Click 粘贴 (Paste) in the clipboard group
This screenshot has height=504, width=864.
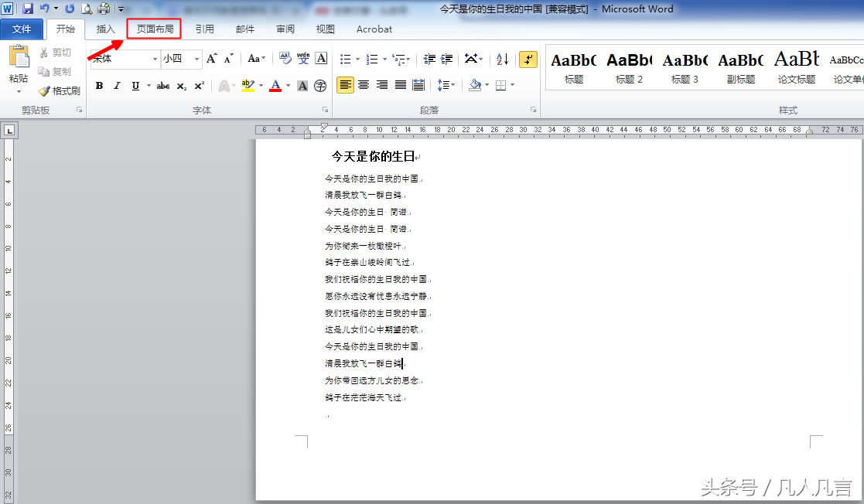tap(17, 65)
